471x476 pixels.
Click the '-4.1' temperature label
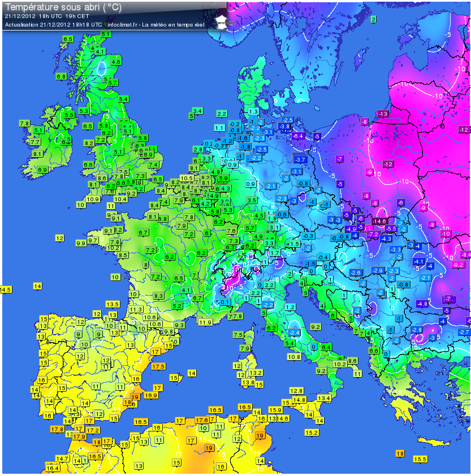click(x=418, y=261)
